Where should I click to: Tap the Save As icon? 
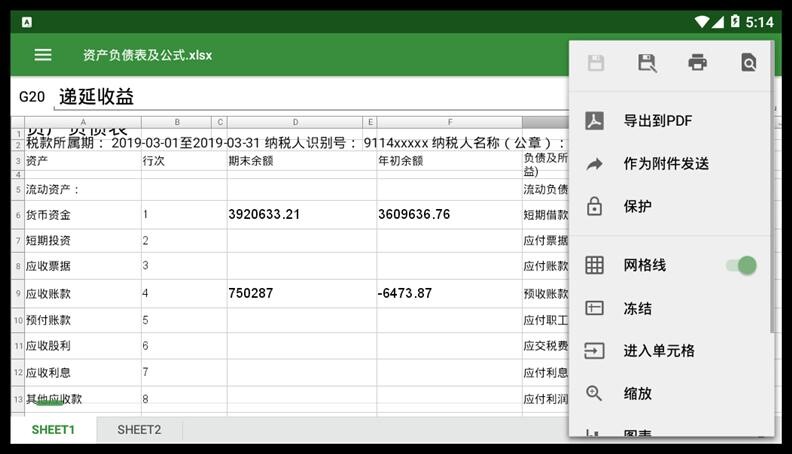[647, 63]
